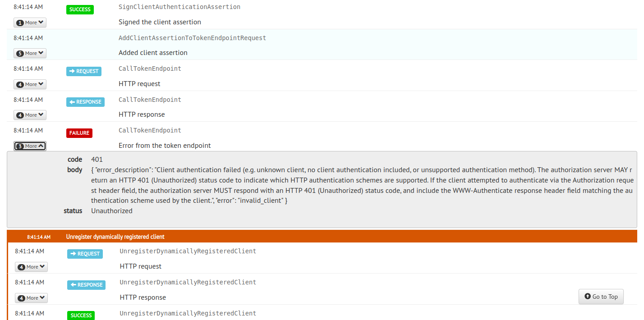Click the REQUEST badge for UnregisterDynamicallyRegisteredClient
The image size is (644, 320).
click(x=85, y=254)
